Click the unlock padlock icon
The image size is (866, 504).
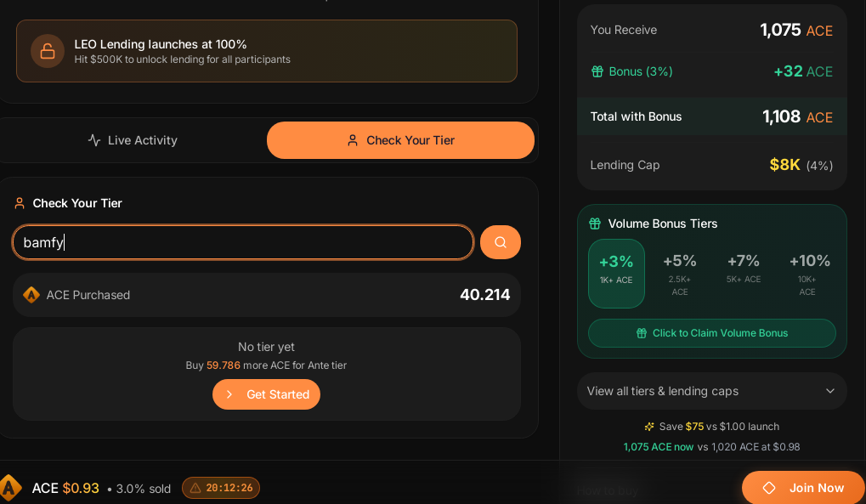click(48, 51)
